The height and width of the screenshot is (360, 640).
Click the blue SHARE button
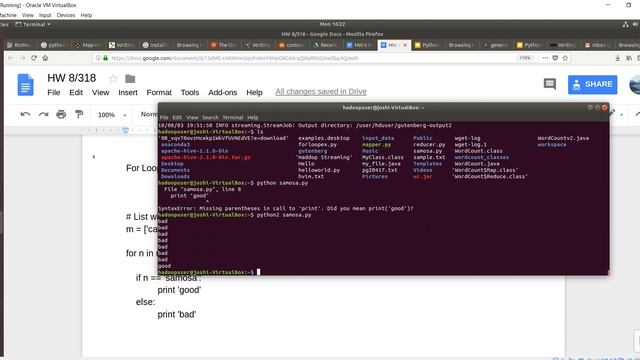click(x=592, y=84)
